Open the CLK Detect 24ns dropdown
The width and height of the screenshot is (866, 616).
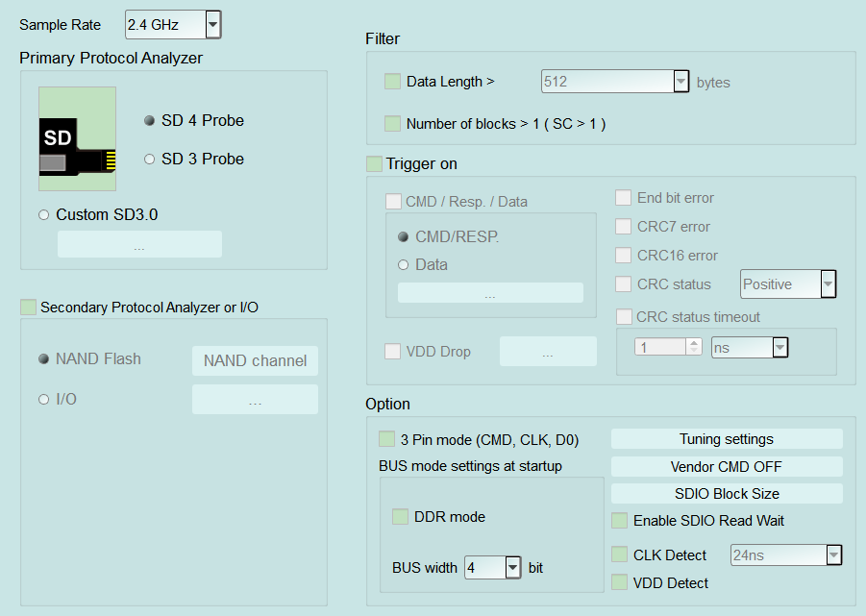coord(834,554)
